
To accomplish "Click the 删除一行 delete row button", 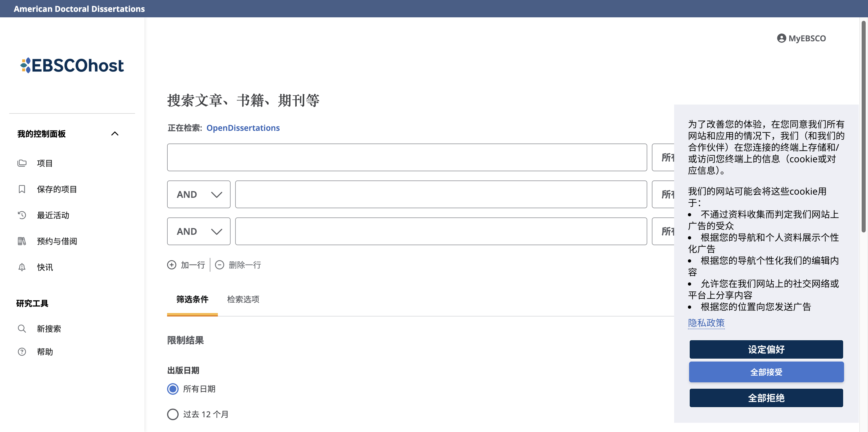I will [x=238, y=265].
